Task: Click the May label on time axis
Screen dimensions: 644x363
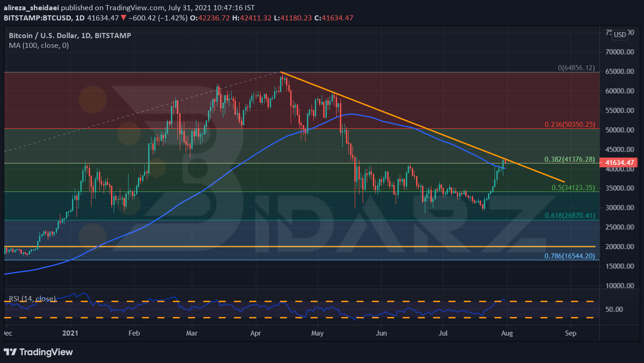Action: (x=318, y=333)
